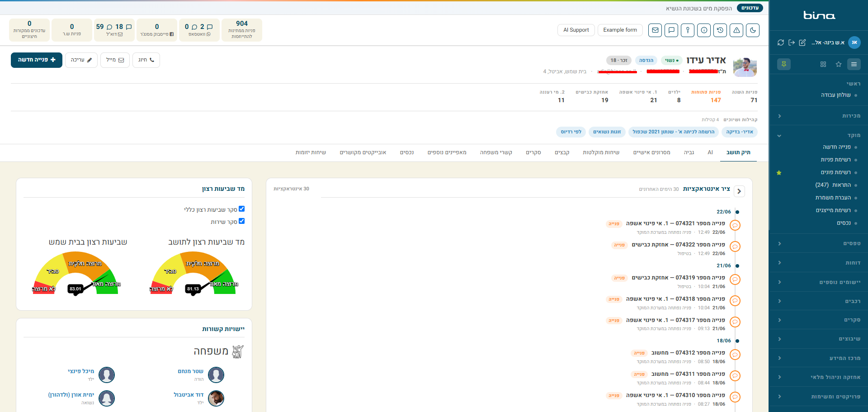Toggle the סקר שירות checkbox
Image resolution: width=868 pixels, height=412 pixels.
tap(241, 221)
